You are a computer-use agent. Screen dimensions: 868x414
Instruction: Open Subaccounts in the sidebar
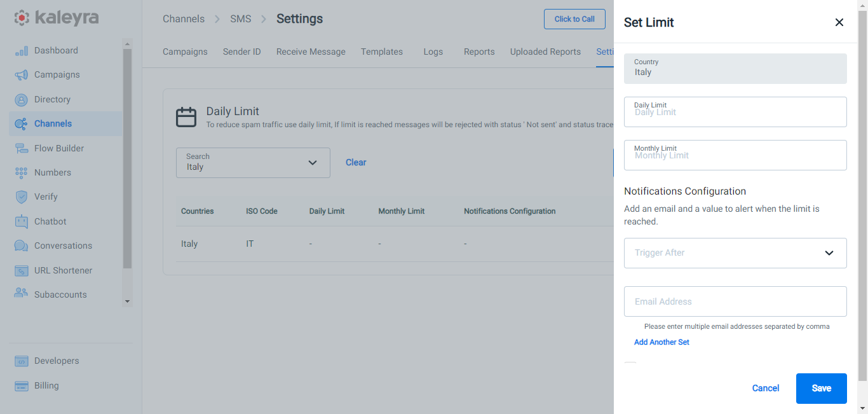[60, 294]
